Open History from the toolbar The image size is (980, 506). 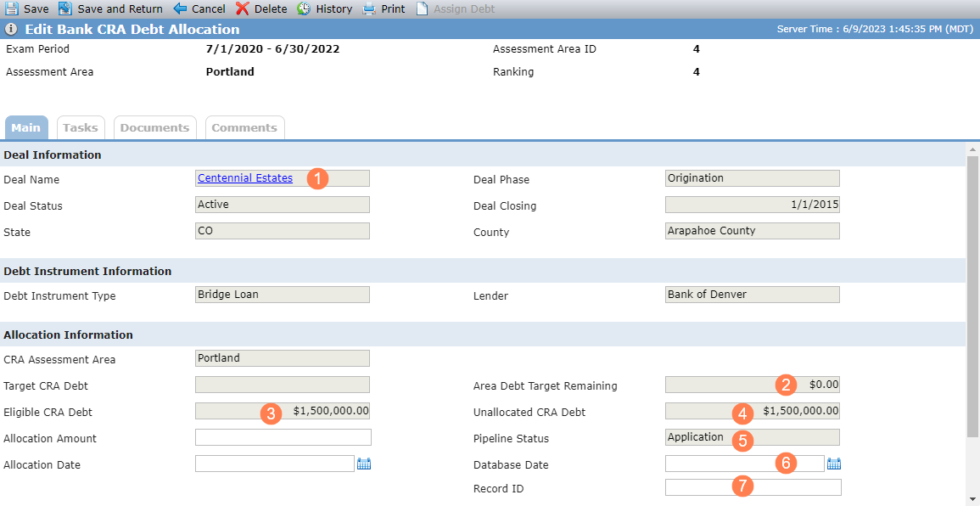(333, 9)
